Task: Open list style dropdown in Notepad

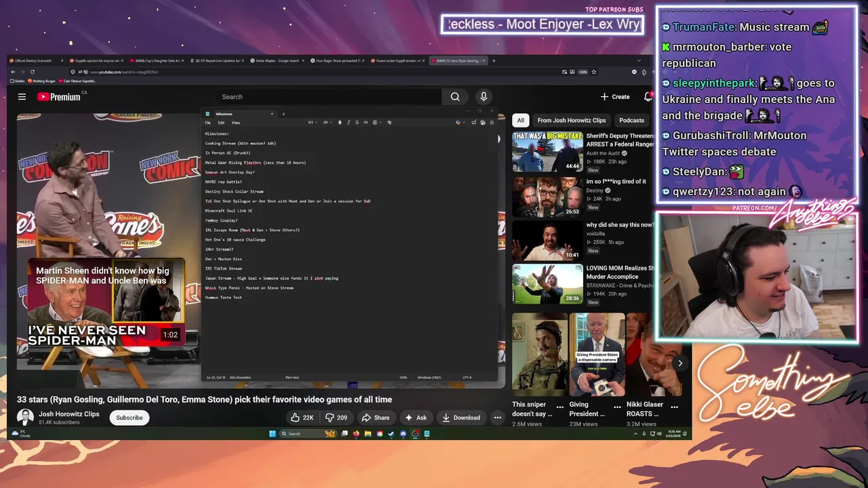Action: pyautogui.click(x=328, y=123)
